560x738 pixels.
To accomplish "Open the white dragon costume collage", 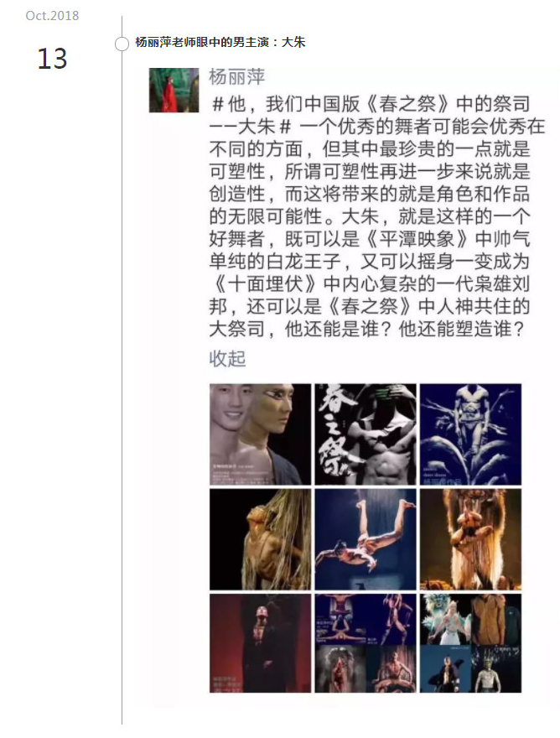I will (x=470, y=643).
